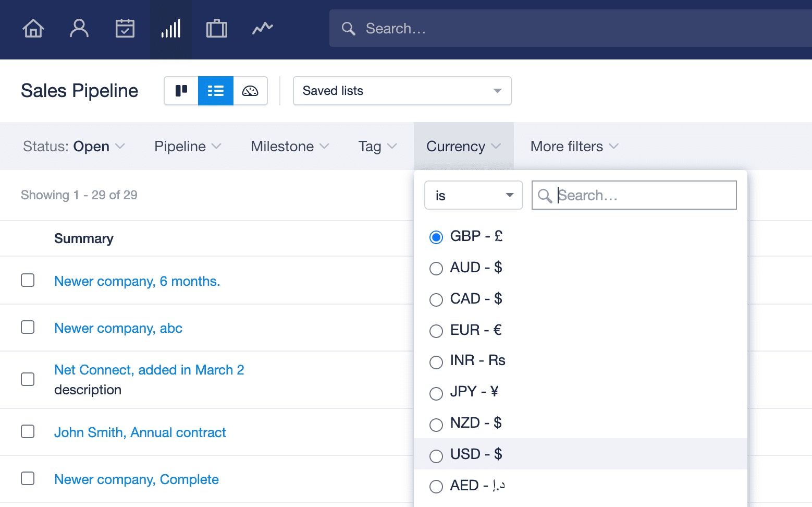Select the INR - Rs currency option
Viewport: 812px width, 507px height.
[x=436, y=361]
